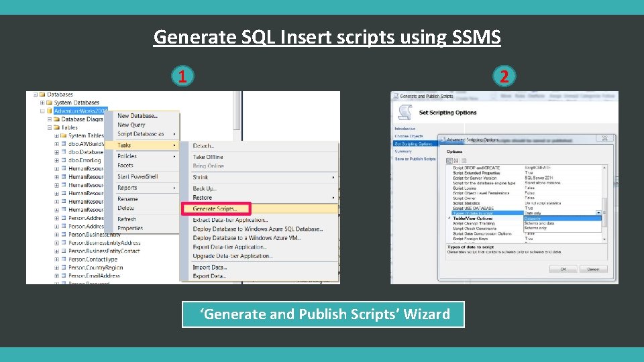Screen dimensions: 644x362
Task: Switch options grid to Categorized view icon
Action: point(449,160)
